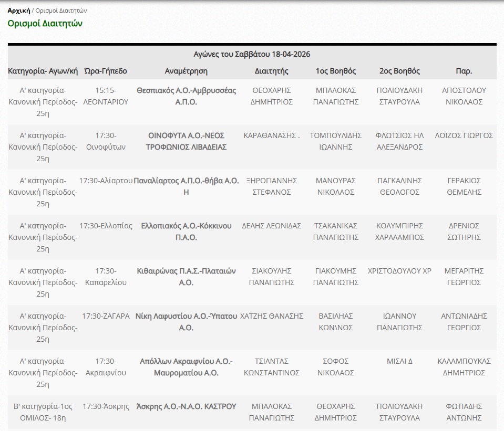Viewport: 504px width, 431px height.
Task: Open the Ελλοπιακός Α.Ο.-Κόκκινου Π.Α.Ο. match
Action: [x=186, y=232]
